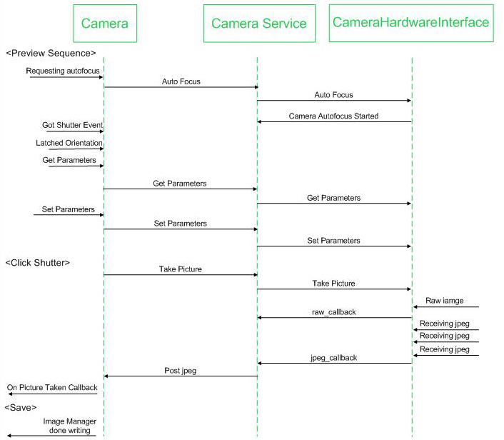The height and width of the screenshot is (440, 504).
Task: Click the Requesting autofocus message label
Action: [63, 71]
